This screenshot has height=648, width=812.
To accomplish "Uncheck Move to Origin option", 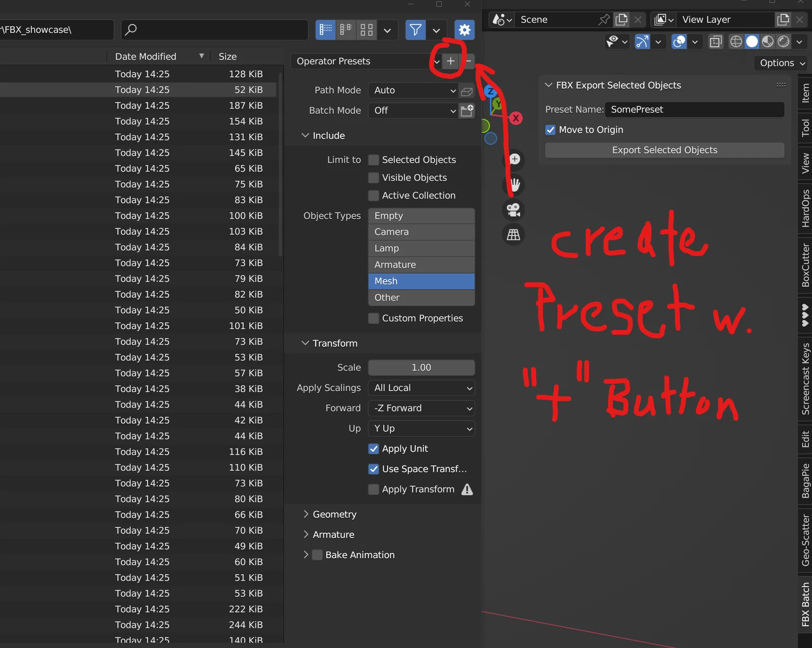I will tap(551, 130).
